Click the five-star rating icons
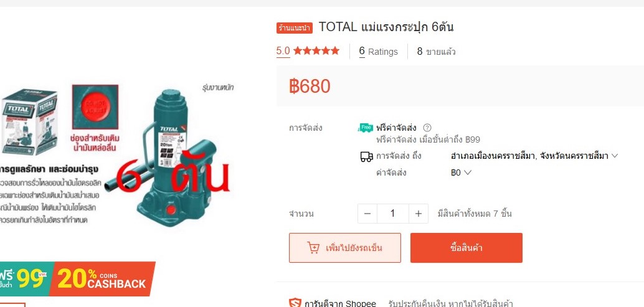The height and width of the screenshot is (307, 644). click(316, 51)
